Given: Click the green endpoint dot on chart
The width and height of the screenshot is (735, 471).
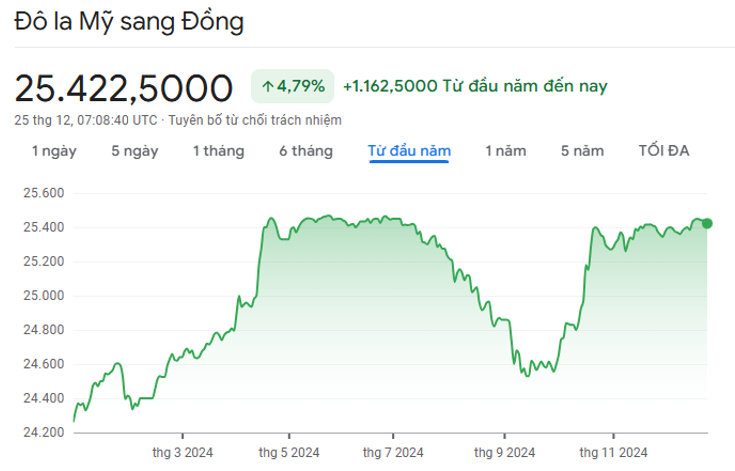Looking at the screenshot, I should 707,224.
